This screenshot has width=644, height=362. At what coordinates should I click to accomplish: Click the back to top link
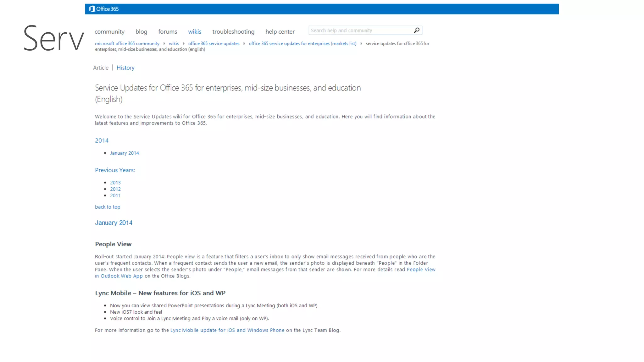108,207
